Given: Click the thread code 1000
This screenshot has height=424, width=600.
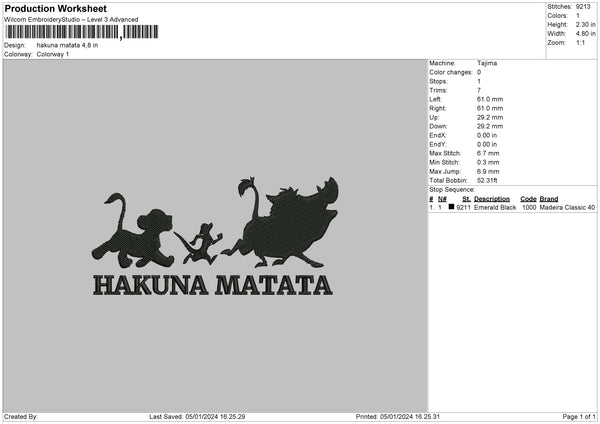Looking at the screenshot, I should pos(529,207).
